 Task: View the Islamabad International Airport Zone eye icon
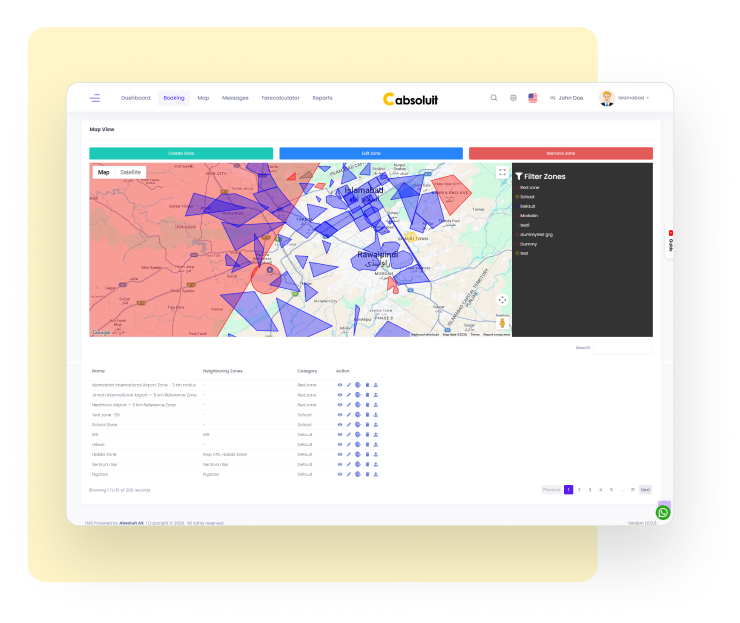click(340, 385)
